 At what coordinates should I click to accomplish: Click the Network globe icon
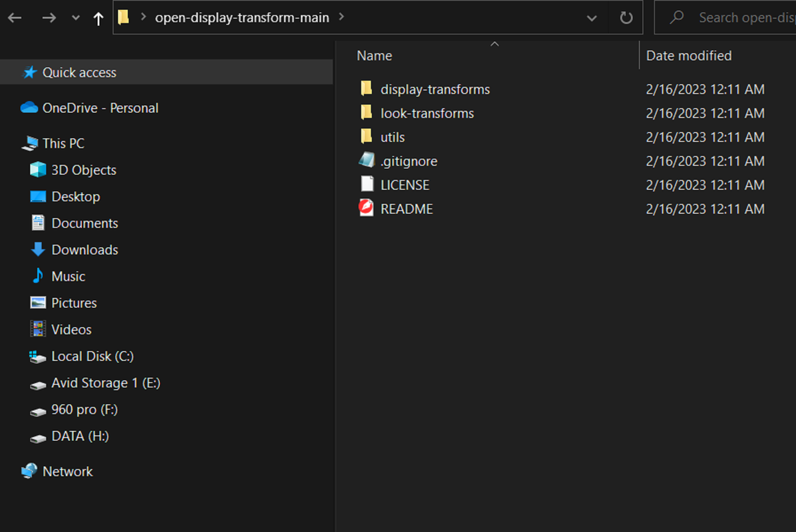tap(29, 471)
